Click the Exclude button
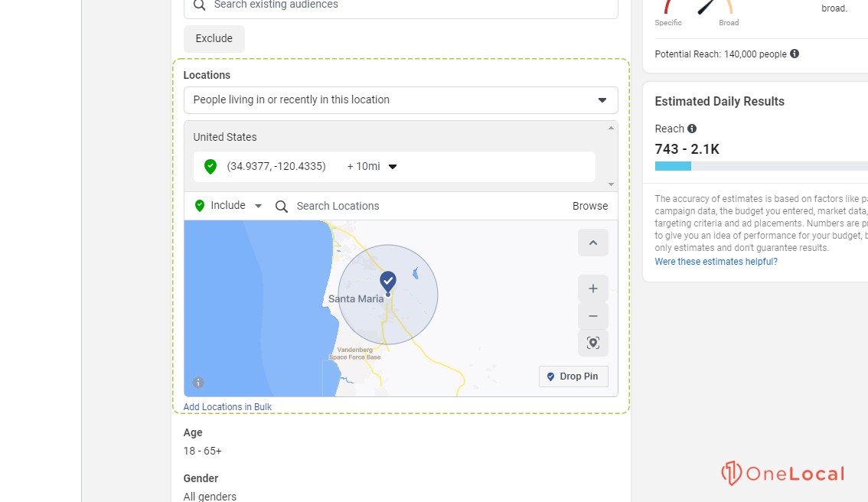 pos(214,38)
